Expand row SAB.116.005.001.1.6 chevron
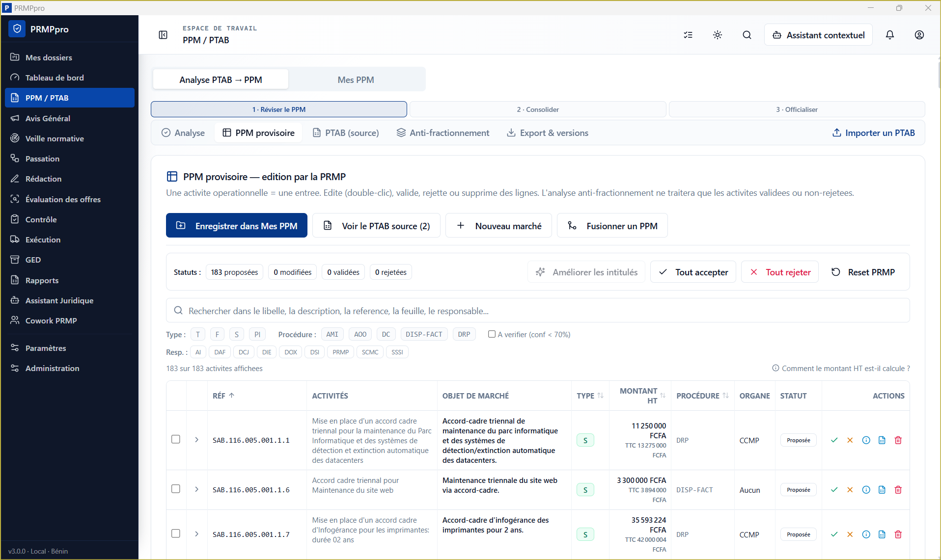 [x=197, y=489]
